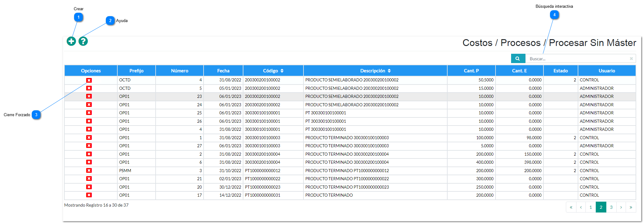Screen dimensions: 644x224
Task: Force close OP01 number 1 row
Action: (89, 138)
